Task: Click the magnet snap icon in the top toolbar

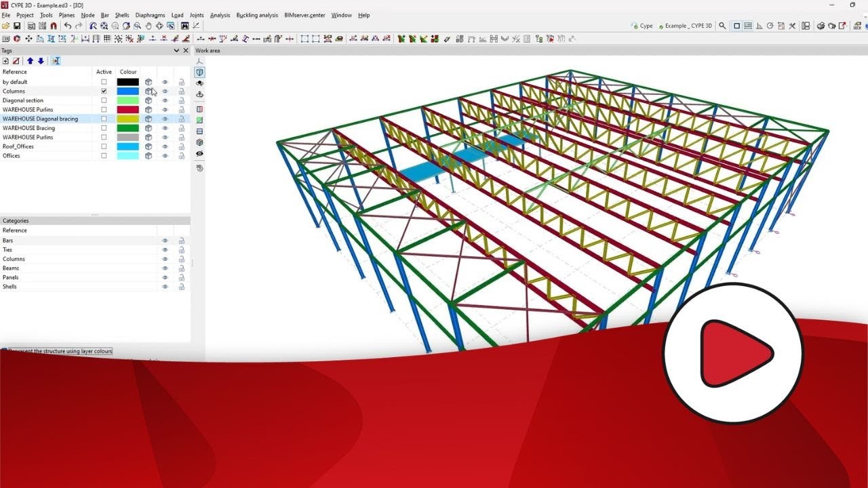Action: (54, 26)
